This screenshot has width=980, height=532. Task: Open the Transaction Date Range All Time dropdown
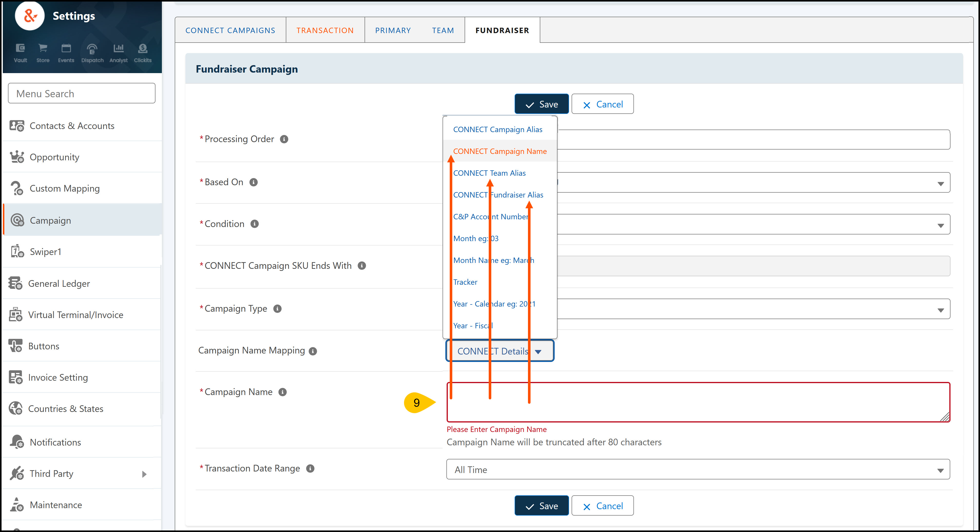tap(698, 469)
